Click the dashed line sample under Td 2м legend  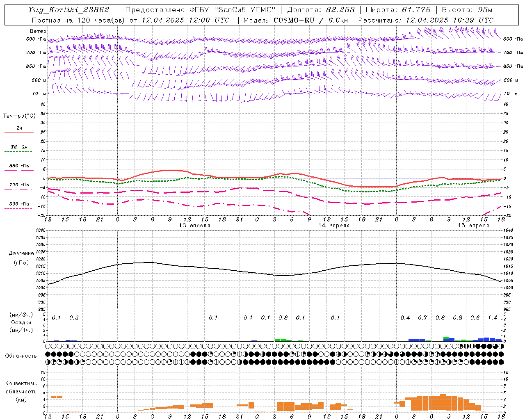point(19,151)
